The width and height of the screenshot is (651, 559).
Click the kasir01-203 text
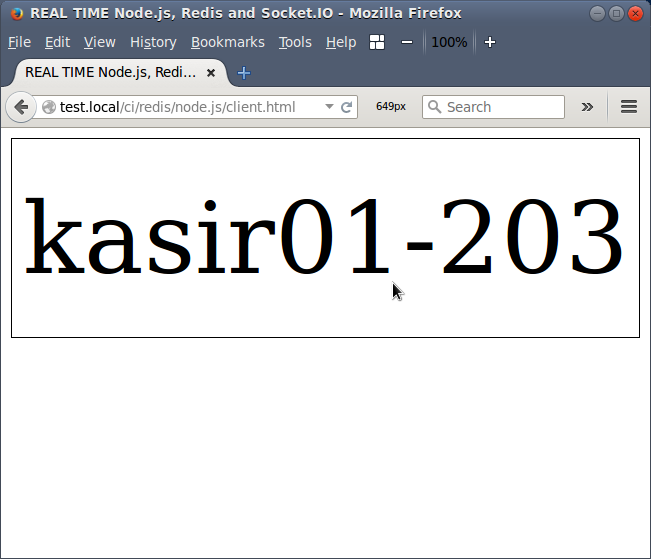point(324,238)
